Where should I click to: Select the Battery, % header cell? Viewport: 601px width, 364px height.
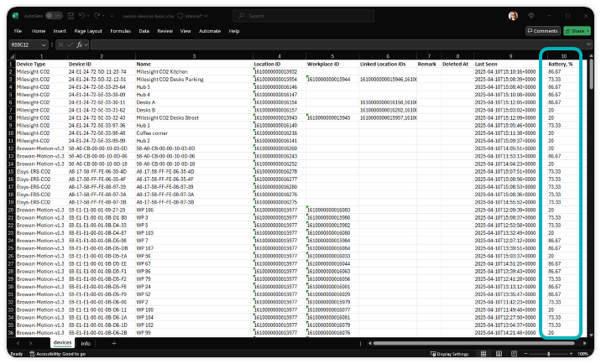pos(563,64)
